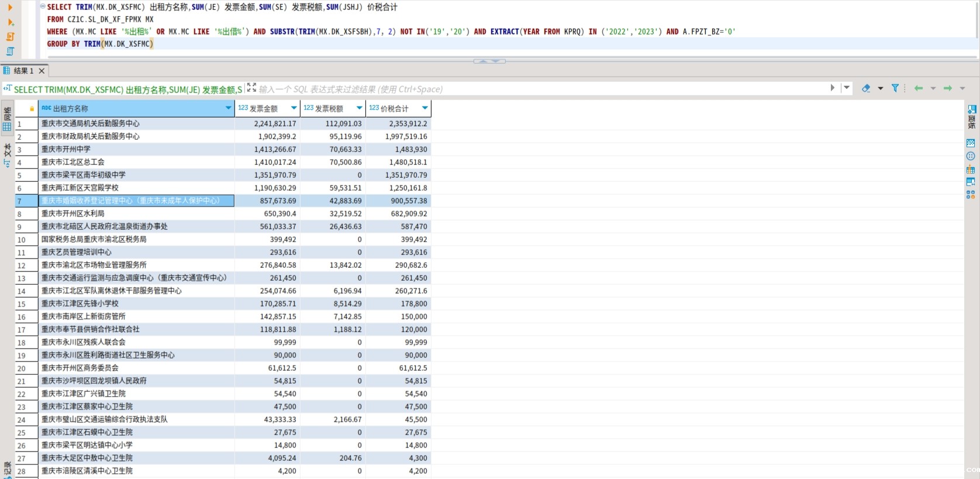This screenshot has width=980, height=479.
Task: Expand filter history dropdown at end of filter field
Action: point(846,88)
